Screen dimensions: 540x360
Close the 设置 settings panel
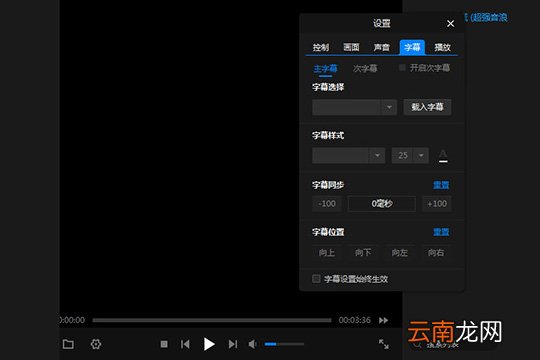tap(450, 23)
